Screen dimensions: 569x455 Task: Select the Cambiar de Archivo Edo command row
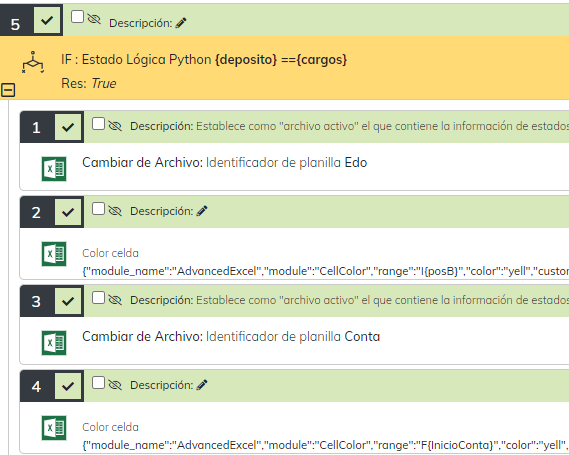294,166
